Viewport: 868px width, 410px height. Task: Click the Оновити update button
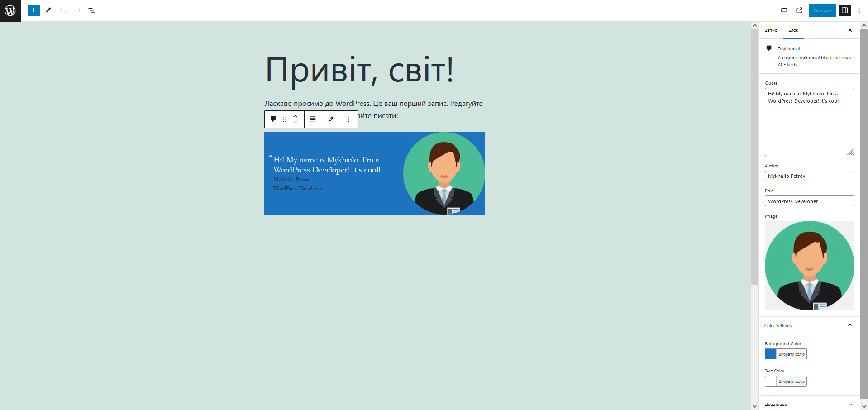coord(822,10)
